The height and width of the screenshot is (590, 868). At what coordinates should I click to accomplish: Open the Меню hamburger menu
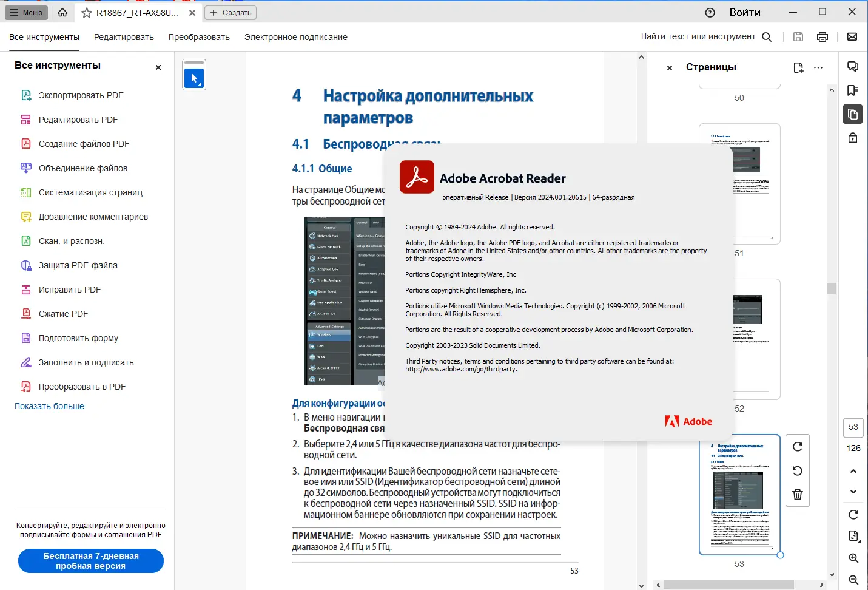pyautogui.click(x=27, y=12)
